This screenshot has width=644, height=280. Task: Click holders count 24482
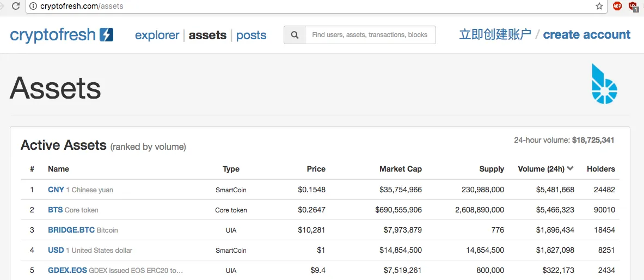[x=604, y=190]
